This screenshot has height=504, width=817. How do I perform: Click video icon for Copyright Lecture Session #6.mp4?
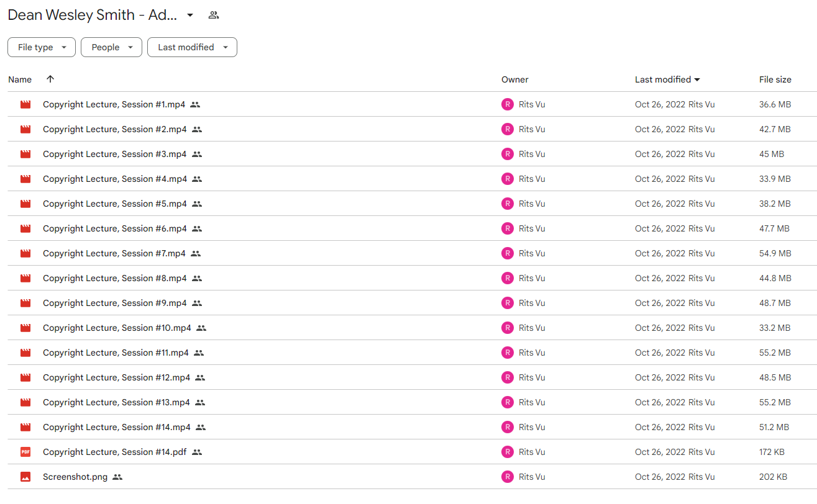pyautogui.click(x=25, y=228)
